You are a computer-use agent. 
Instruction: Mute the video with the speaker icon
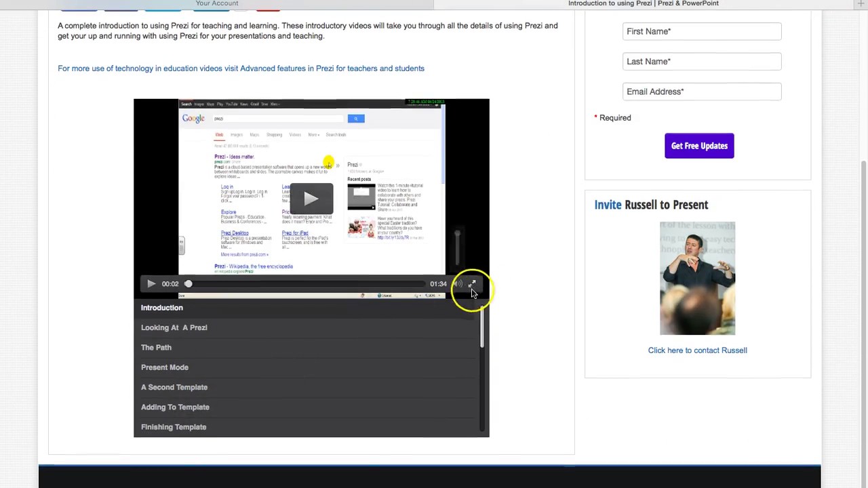457,284
